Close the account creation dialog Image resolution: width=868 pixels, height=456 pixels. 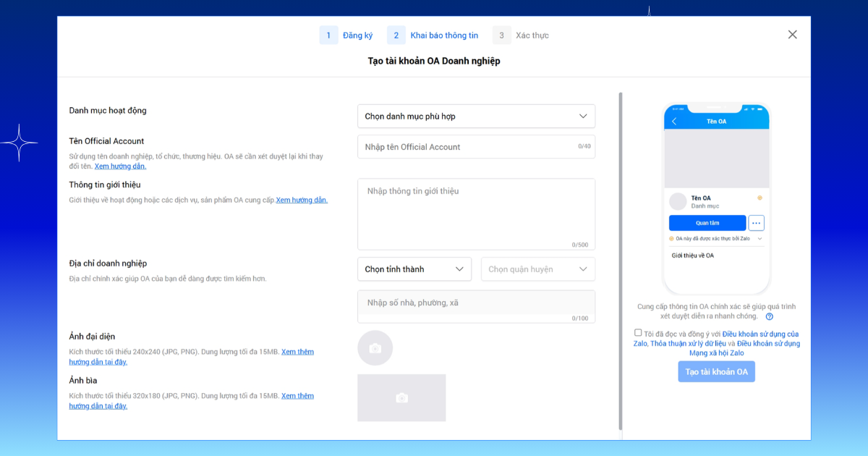pyautogui.click(x=792, y=35)
